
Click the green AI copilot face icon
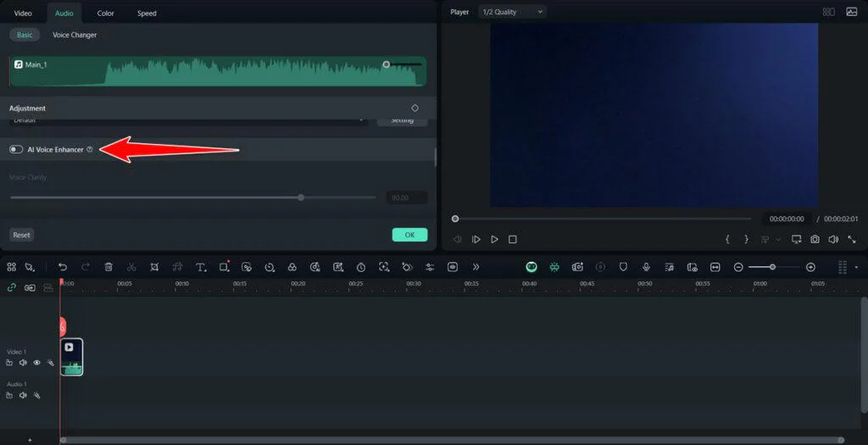pyautogui.click(x=531, y=267)
